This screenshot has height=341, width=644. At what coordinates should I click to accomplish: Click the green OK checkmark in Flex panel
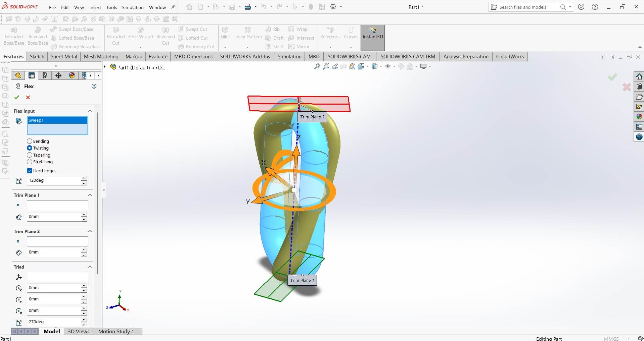17,97
